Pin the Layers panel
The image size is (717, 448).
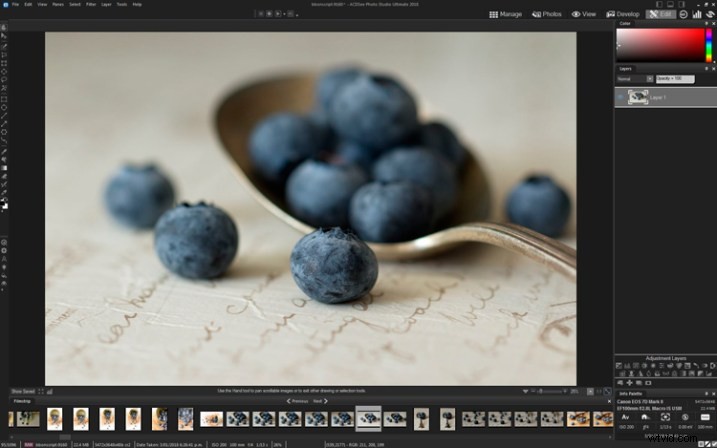pos(706,69)
